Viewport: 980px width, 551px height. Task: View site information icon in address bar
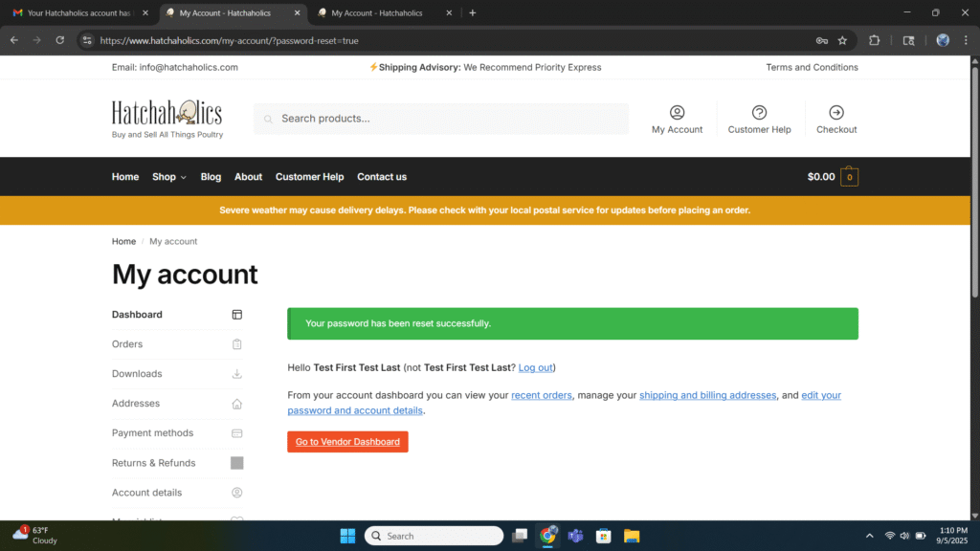(x=87, y=40)
